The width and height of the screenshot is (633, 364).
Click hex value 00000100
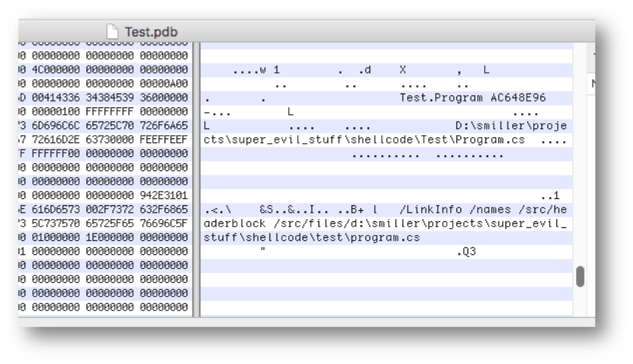coord(56,111)
